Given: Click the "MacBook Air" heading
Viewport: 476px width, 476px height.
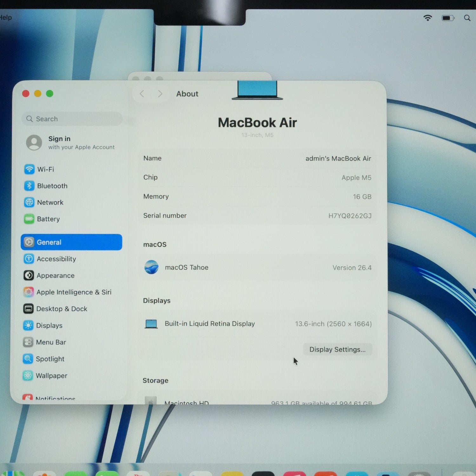Looking at the screenshot, I should coord(257,122).
